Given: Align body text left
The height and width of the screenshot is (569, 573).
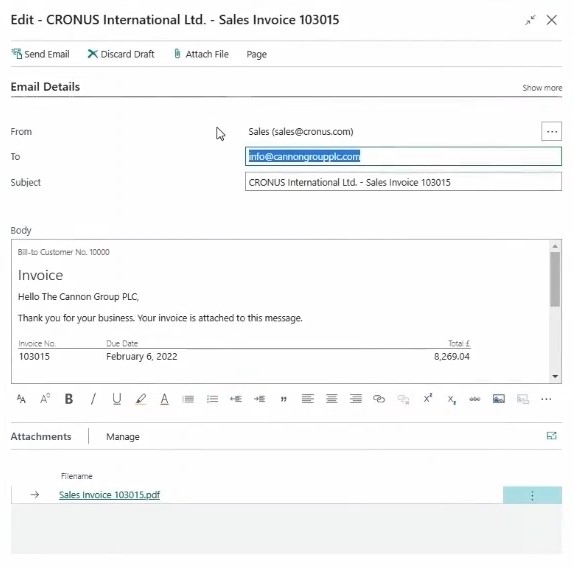Looking at the screenshot, I should click(x=308, y=399).
